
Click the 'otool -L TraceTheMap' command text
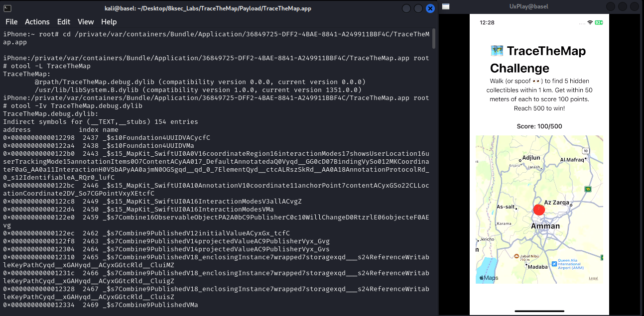coord(50,66)
